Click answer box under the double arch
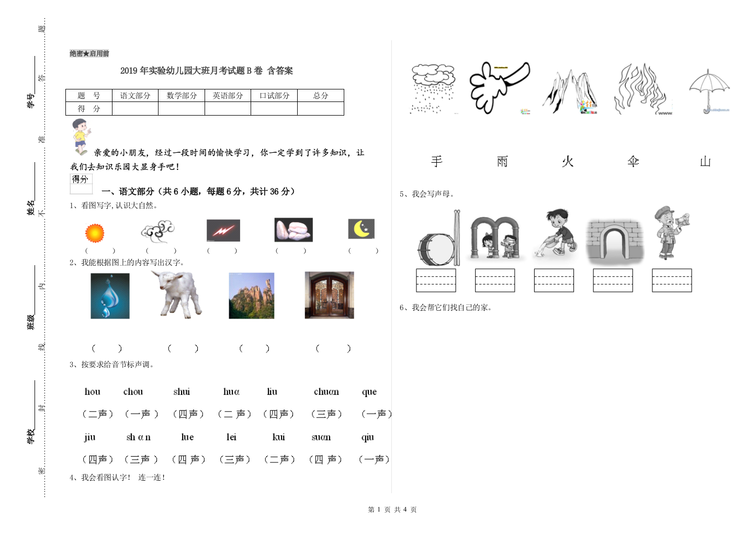Image resolution: width=756 pixels, height=533 pixels. [x=495, y=280]
